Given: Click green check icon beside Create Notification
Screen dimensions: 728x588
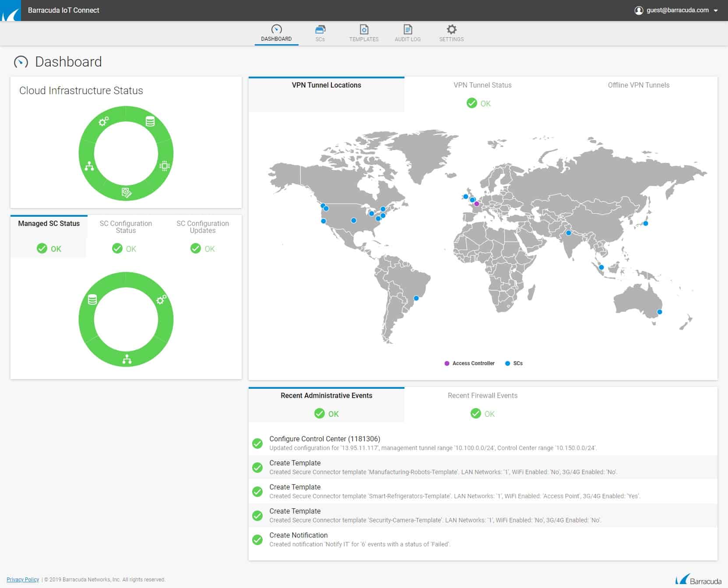Looking at the screenshot, I should click(257, 539).
